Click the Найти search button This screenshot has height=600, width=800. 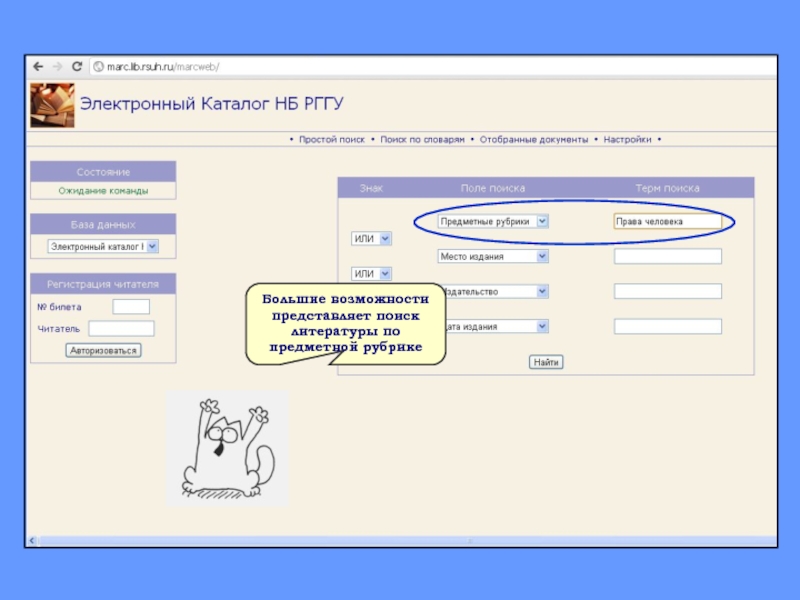546,362
